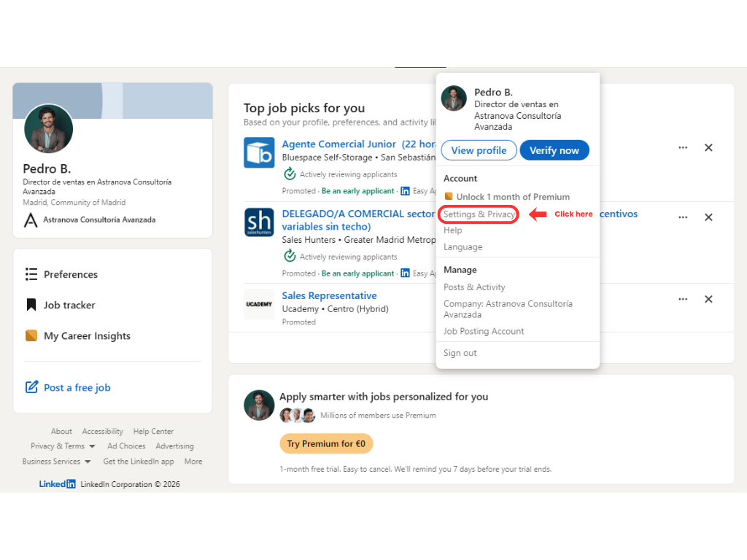This screenshot has height=560, width=747.
Task: Open the Sales Hunters company logo
Action: (x=259, y=222)
